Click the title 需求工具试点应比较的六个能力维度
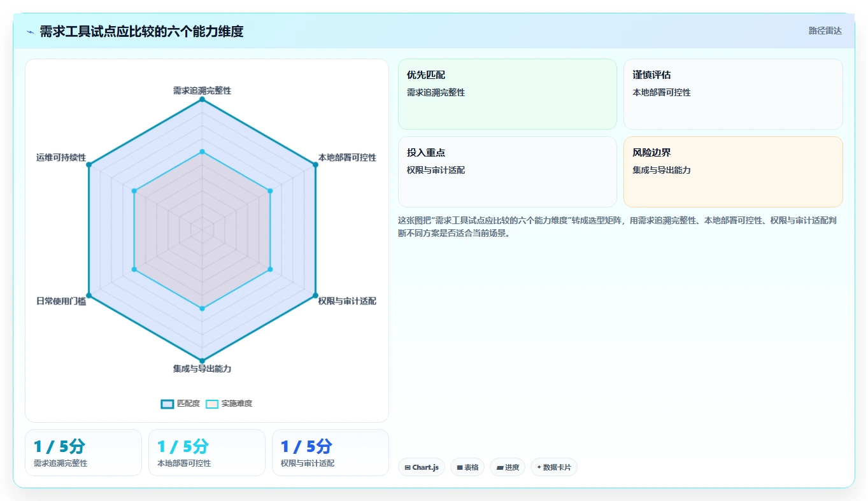This screenshot has width=868, height=501. coord(141,31)
